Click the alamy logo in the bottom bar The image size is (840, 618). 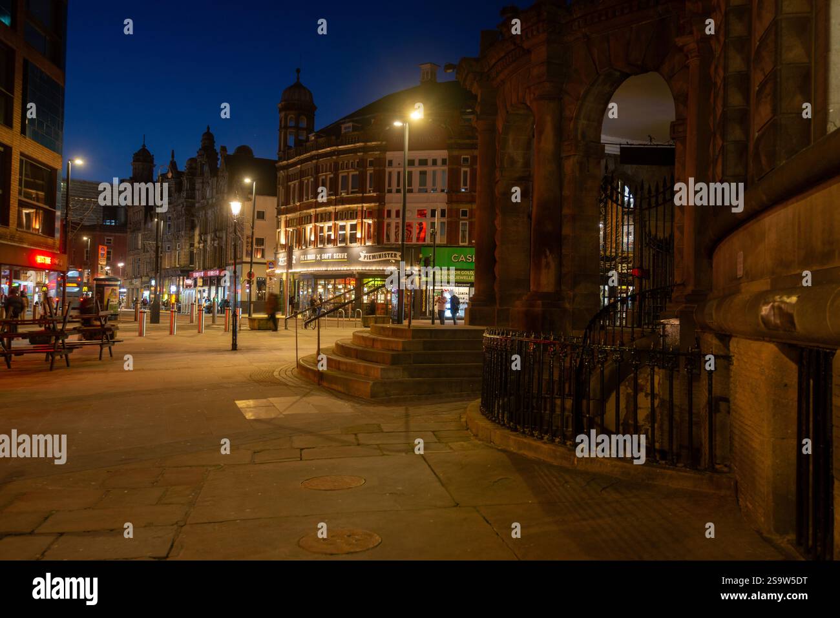65,589
